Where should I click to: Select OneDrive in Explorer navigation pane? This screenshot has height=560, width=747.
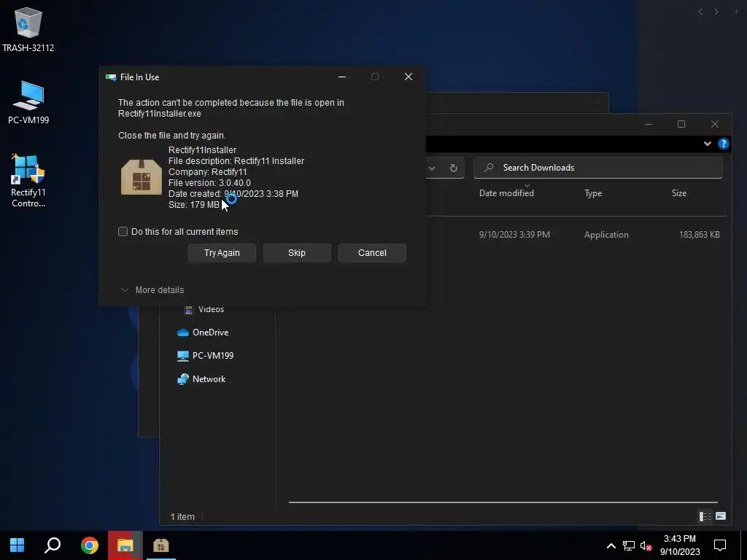coord(203,332)
